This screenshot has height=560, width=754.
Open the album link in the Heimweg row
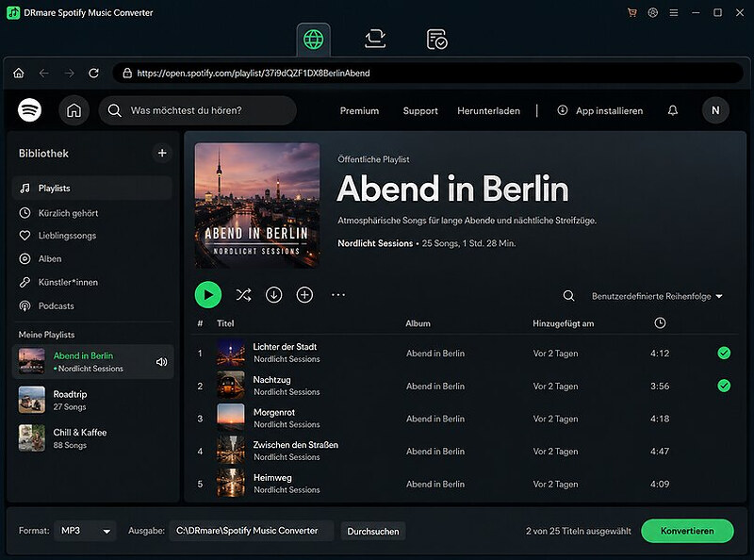coord(435,484)
